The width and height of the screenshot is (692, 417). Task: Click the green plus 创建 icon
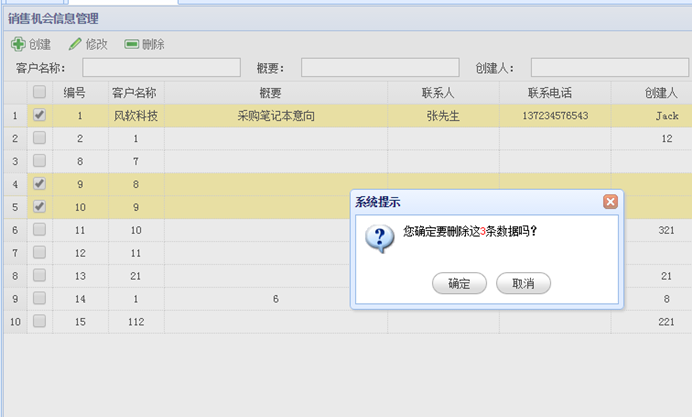[18, 44]
